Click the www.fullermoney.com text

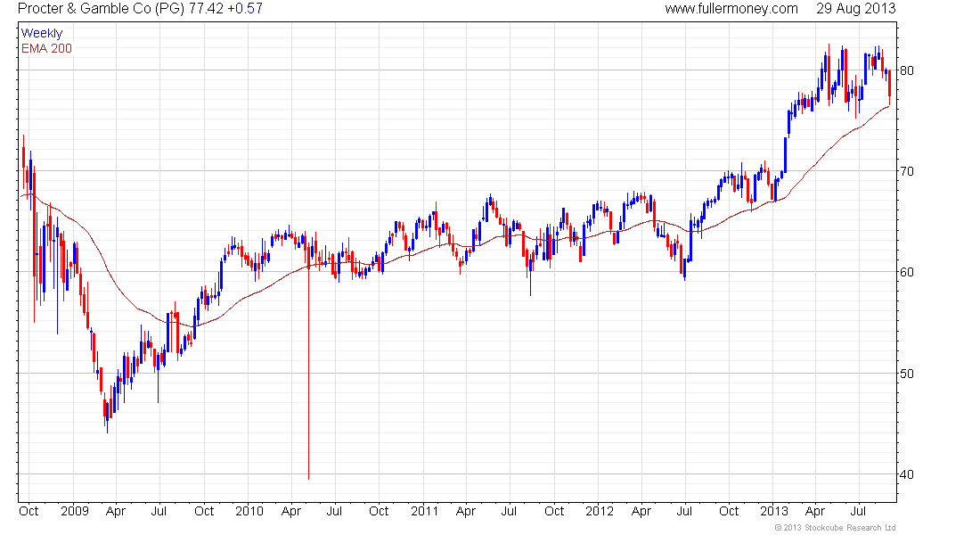tap(731, 9)
